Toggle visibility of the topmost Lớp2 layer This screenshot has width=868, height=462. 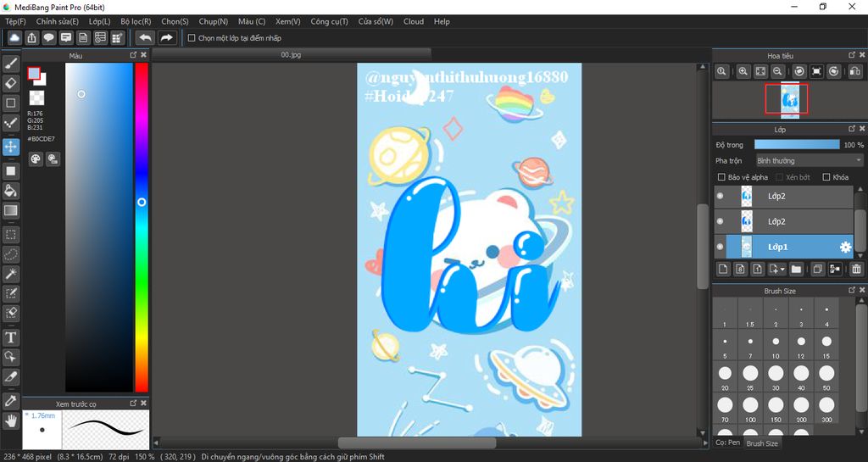[x=720, y=196]
